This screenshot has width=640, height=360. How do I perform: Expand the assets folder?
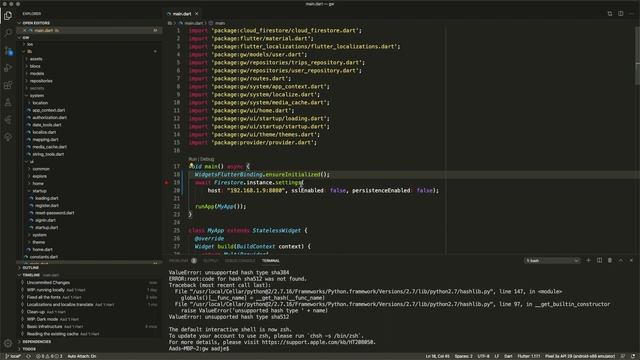[36, 59]
